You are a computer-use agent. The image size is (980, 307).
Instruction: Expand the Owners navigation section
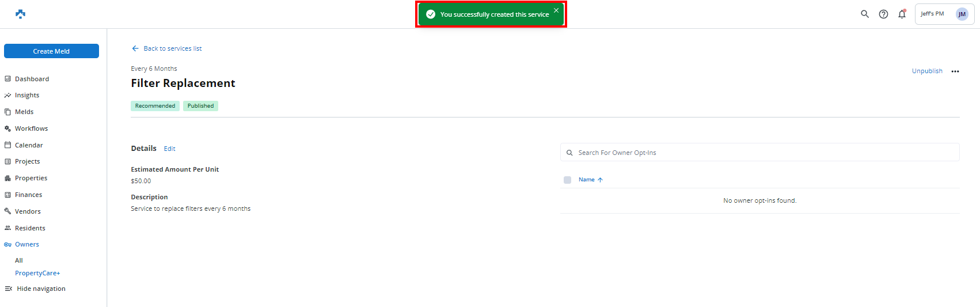(26, 244)
